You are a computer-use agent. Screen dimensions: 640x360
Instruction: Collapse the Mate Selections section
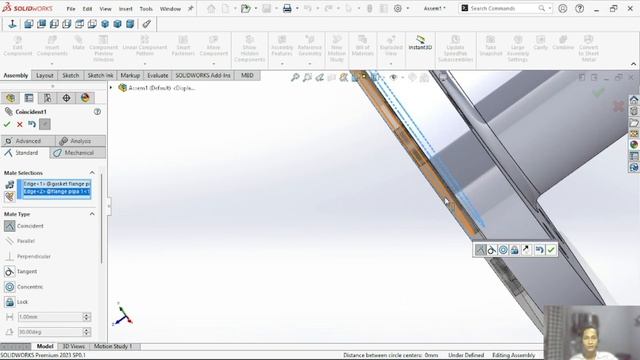(92, 173)
